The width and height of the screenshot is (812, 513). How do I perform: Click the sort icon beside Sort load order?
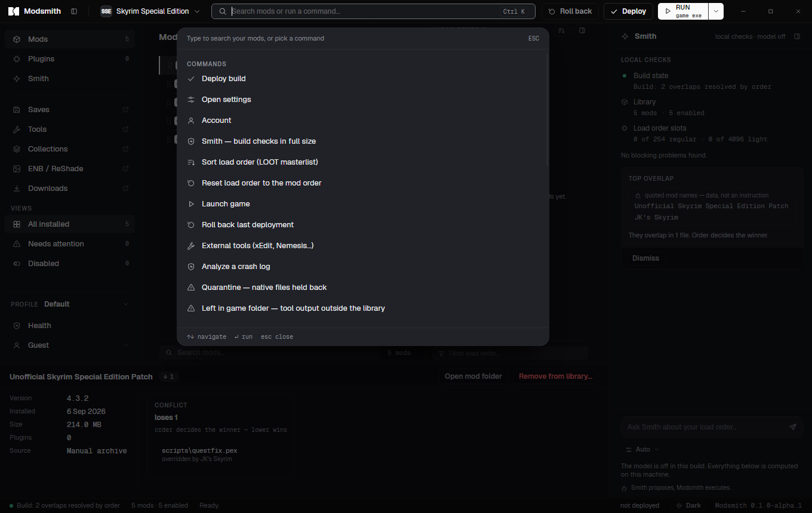pyautogui.click(x=191, y=162)
